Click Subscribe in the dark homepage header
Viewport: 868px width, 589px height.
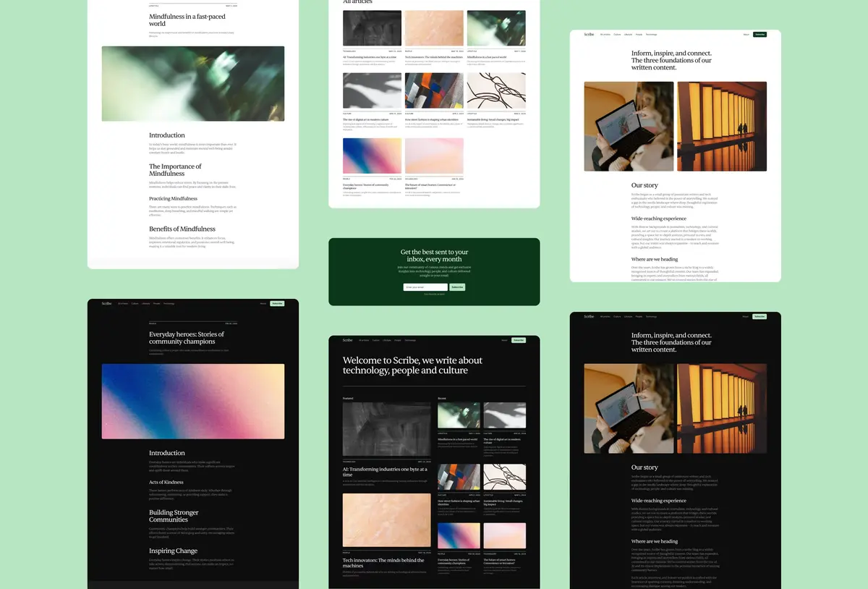[x=519, y=339]
